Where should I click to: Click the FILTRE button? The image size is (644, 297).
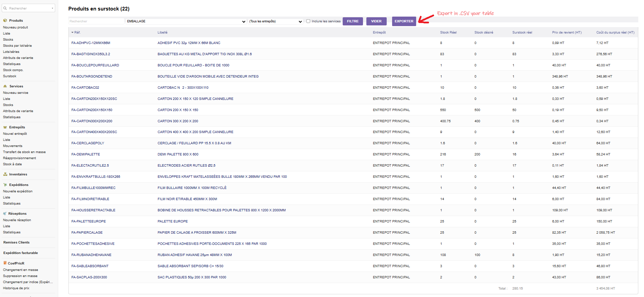click(x=352, y=21)
